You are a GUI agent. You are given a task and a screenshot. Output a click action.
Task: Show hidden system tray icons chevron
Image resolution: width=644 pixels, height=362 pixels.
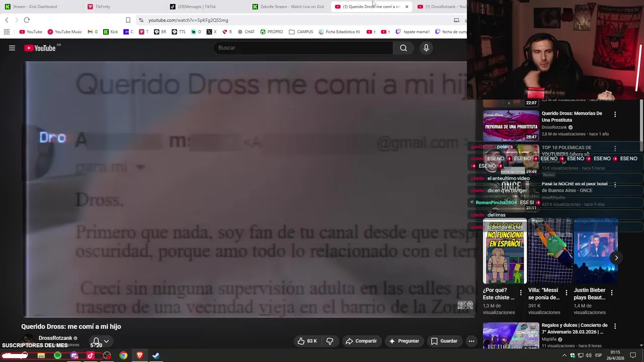click(x=564, y=355)
